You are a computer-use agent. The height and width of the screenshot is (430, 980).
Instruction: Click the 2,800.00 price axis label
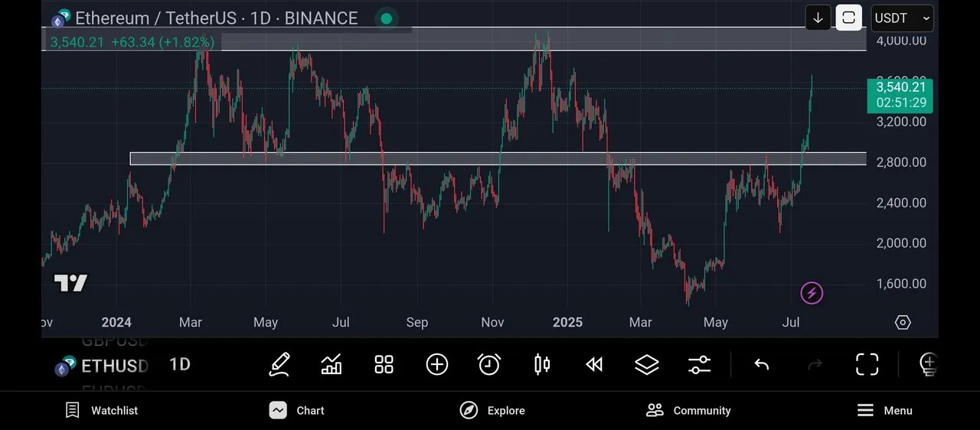pyautogui.click(x=901, y=162)
